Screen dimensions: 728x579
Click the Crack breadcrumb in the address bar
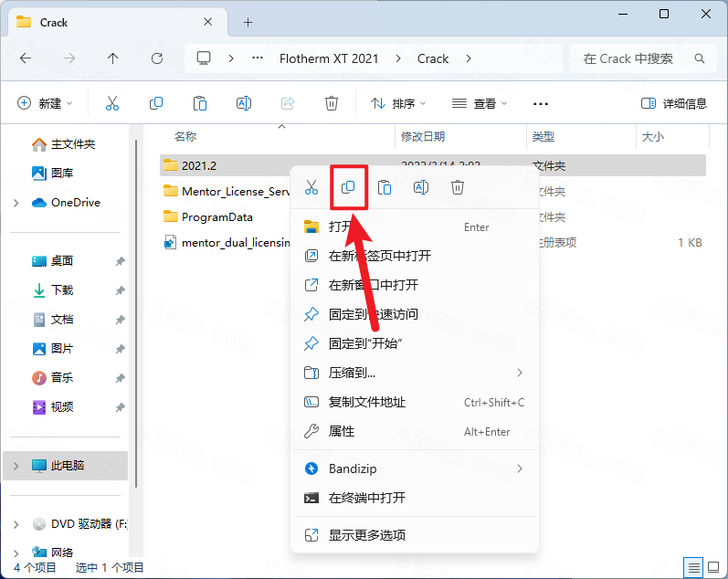coord(433,58)
